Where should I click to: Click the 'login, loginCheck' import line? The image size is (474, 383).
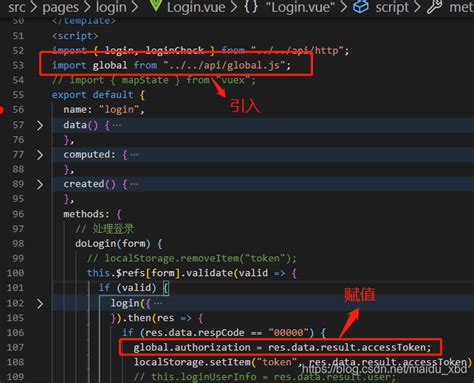pos(200,51)
